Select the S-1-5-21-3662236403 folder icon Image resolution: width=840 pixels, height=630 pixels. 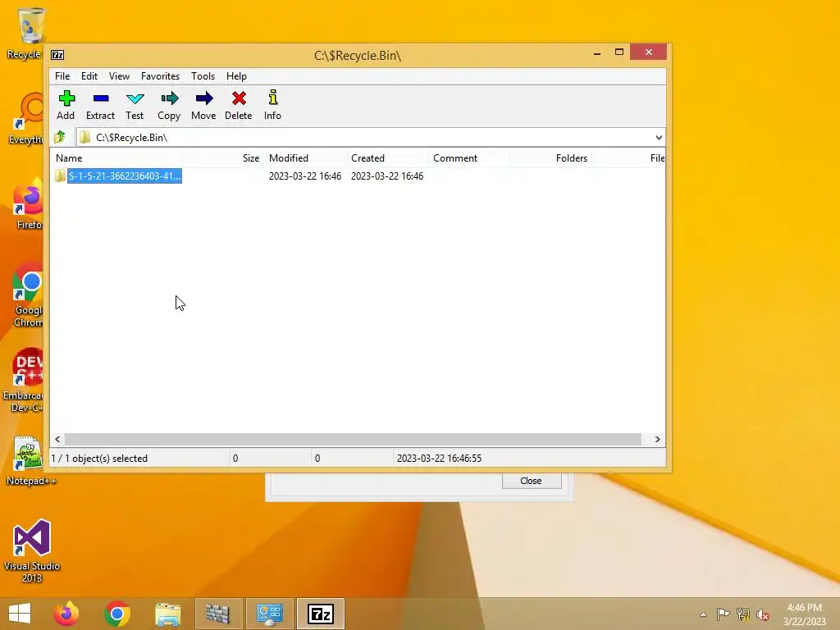(x=60, y=176)
